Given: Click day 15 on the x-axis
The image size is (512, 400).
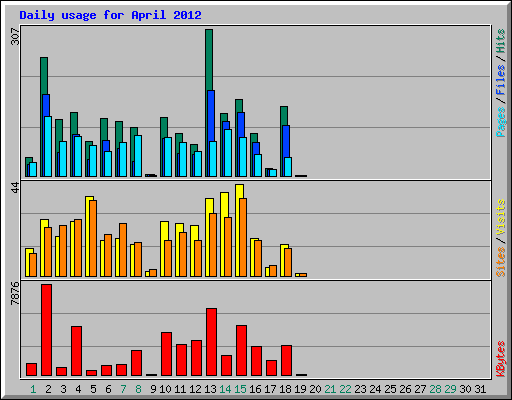Looking at the screenshot, I should click(x=240, y=389).
